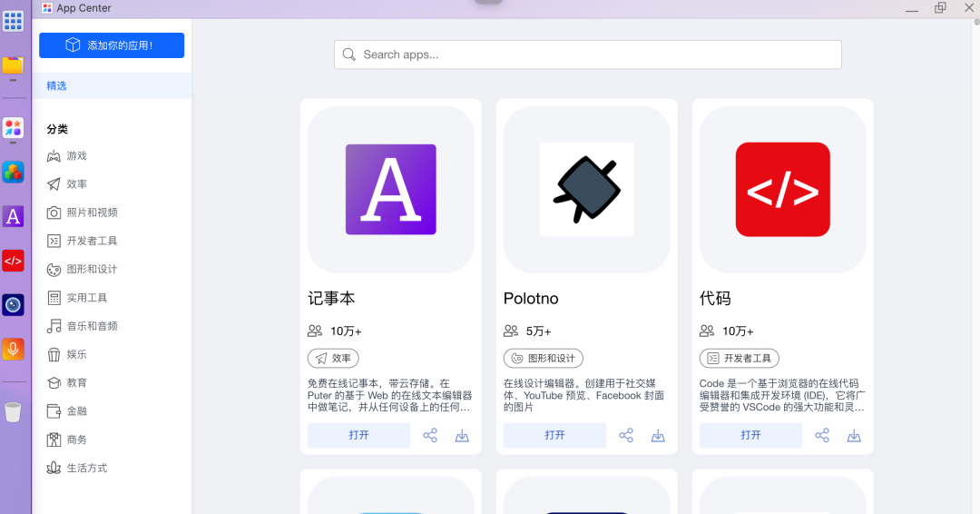The height and width of the screenshot is (514, 980).
Task: Restore App Center window size button
Action: coord(940,7)
